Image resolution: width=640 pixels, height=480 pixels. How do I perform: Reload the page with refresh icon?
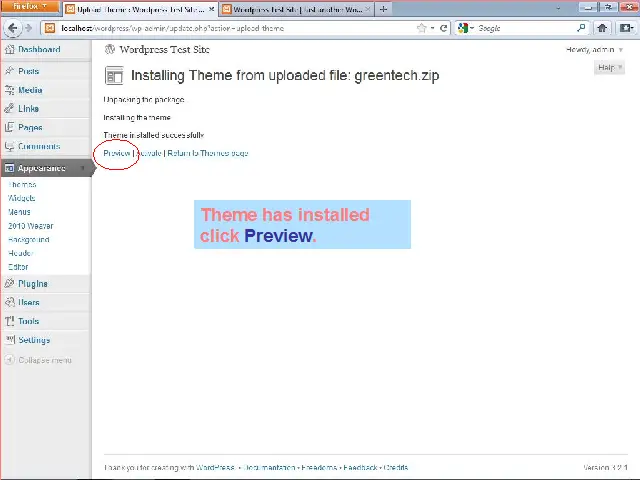pos(443,28)
